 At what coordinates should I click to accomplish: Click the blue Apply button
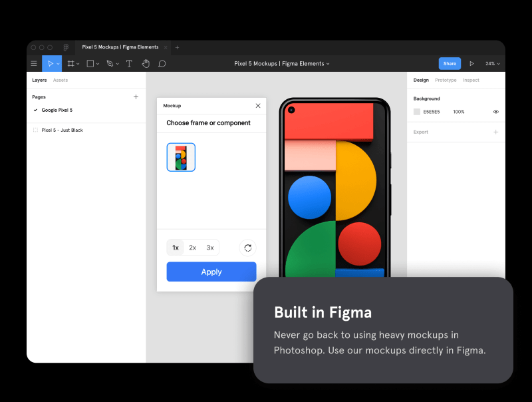211,272
